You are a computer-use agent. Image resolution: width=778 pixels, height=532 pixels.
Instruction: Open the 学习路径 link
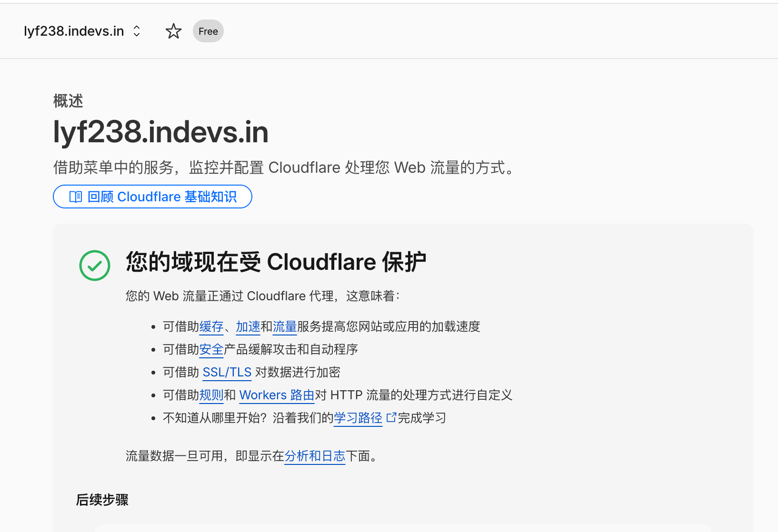click(358, 418)
